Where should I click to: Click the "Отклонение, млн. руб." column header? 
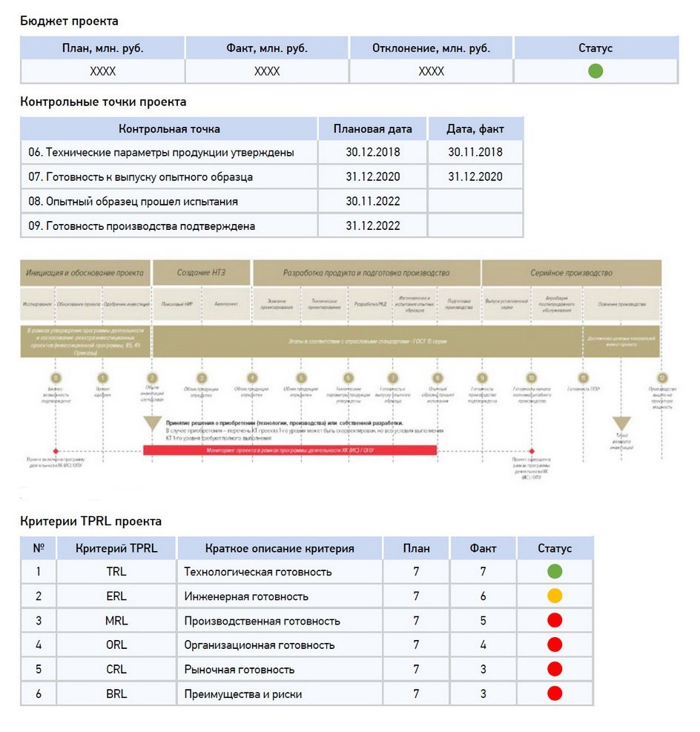pyautogui.click(x=431, y=48)
